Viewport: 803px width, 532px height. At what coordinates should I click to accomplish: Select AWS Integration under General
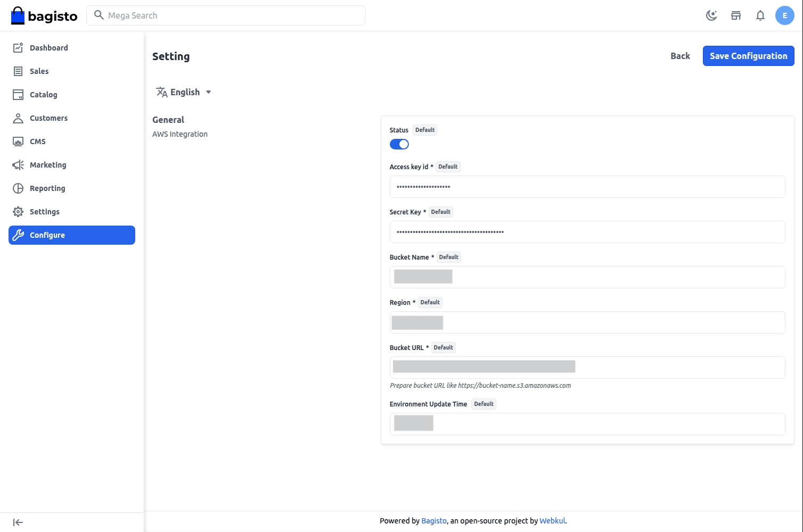click(180, 134)
